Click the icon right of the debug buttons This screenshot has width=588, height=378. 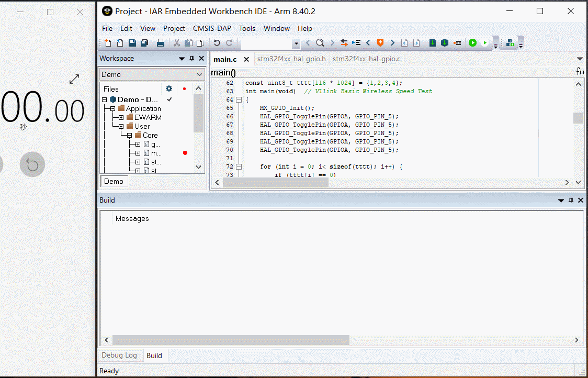(510, 43)
